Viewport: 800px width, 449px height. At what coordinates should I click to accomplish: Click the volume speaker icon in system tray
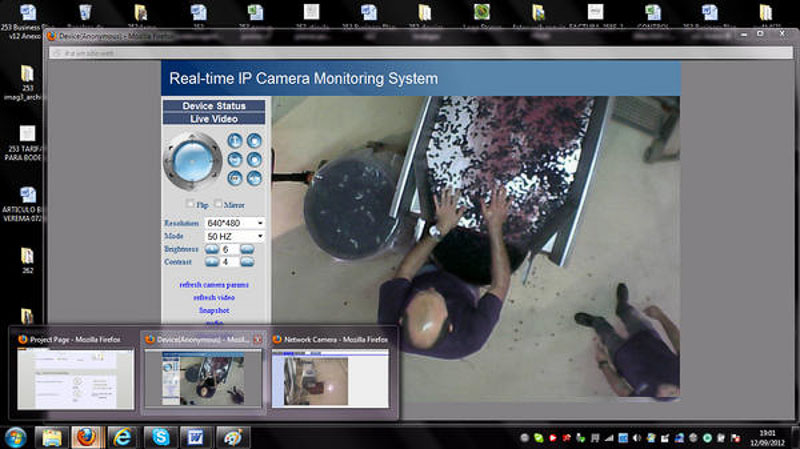[637, 438]
